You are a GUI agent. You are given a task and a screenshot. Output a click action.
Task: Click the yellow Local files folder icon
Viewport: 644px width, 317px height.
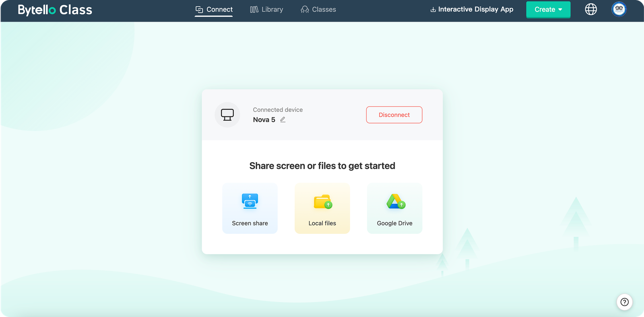coord(322,202)
